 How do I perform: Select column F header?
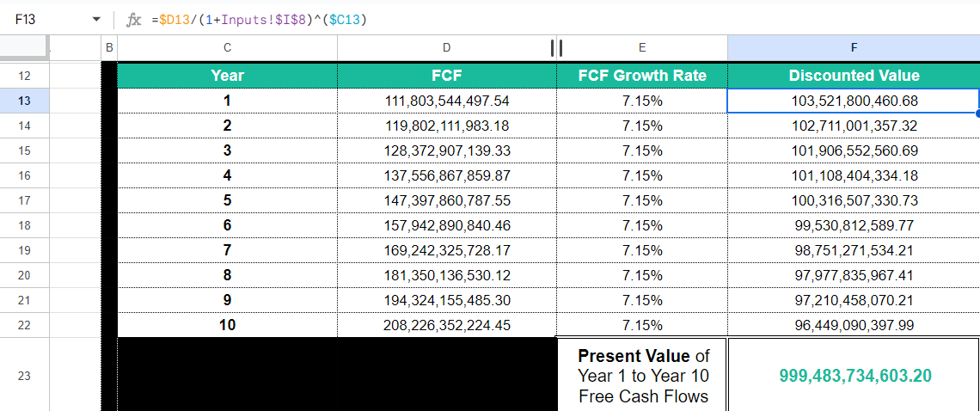854,48
